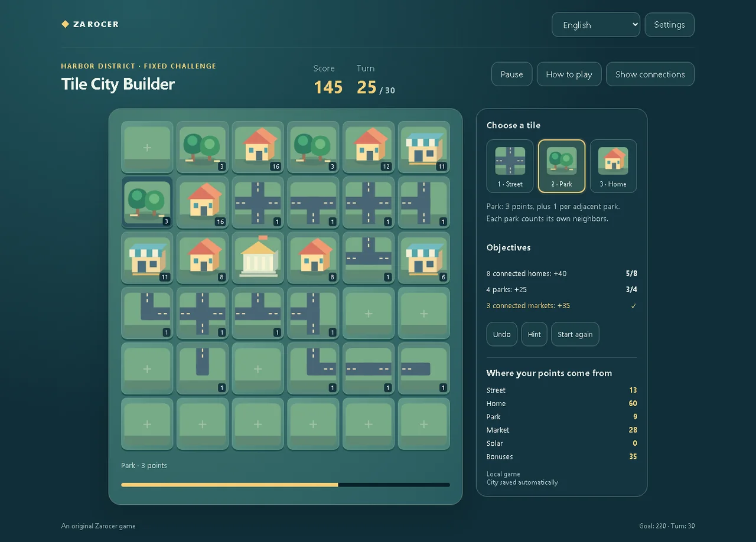Click the home tile scoring 12
This screenshot has height=542, width=756.
pos(369,147)
